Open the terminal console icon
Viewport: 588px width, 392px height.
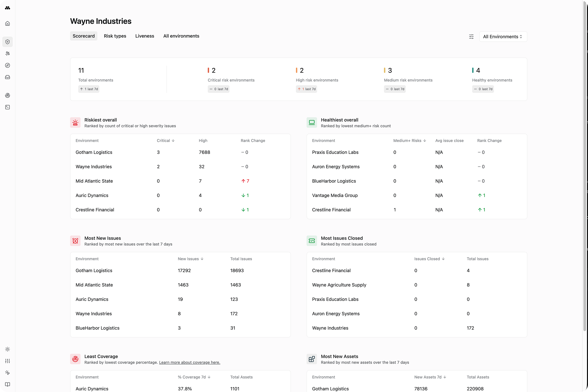[8, 107]
